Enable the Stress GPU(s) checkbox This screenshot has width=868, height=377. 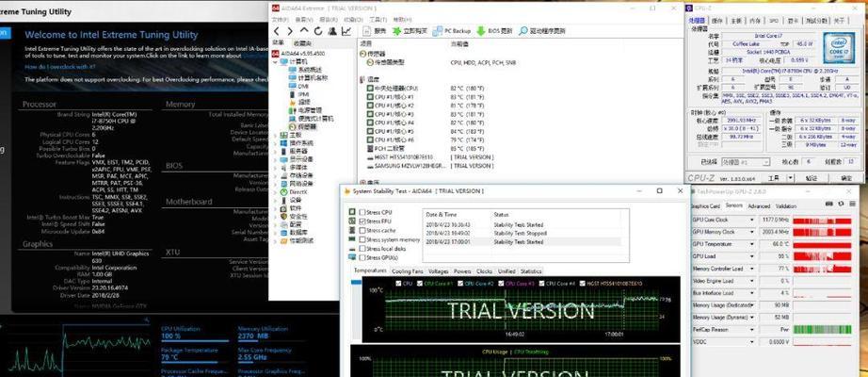pyautogui.click(x=362, y=258)
